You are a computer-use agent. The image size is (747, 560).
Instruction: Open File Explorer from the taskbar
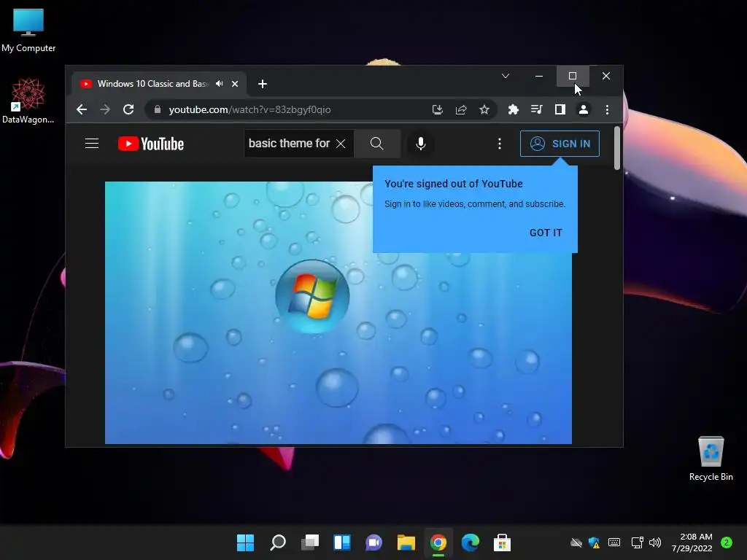406,542
